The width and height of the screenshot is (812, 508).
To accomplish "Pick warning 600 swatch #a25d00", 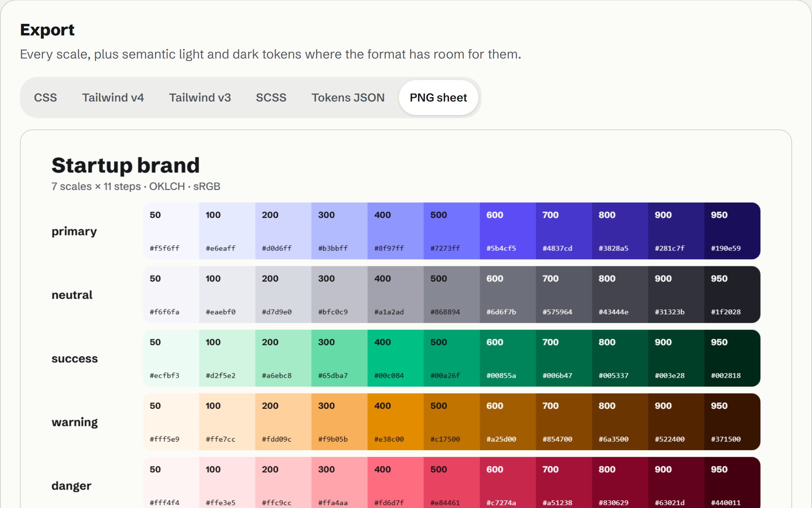I will coord(508,422).
